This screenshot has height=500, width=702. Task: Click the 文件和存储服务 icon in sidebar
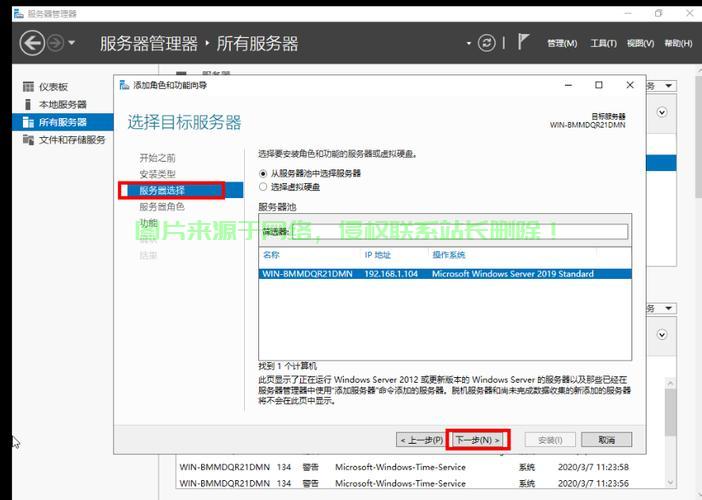[x=28, y=140]
